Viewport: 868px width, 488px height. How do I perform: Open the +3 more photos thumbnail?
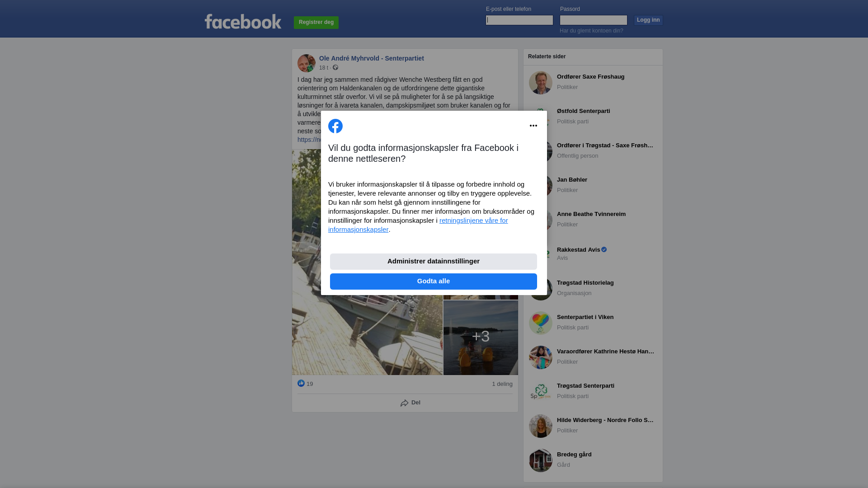click(x=481, y=338)
